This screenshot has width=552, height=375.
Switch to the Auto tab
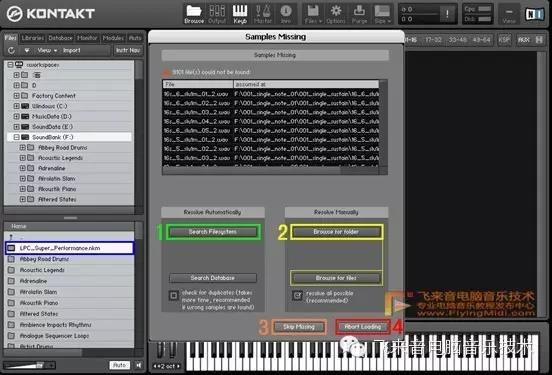coord(135,38)
